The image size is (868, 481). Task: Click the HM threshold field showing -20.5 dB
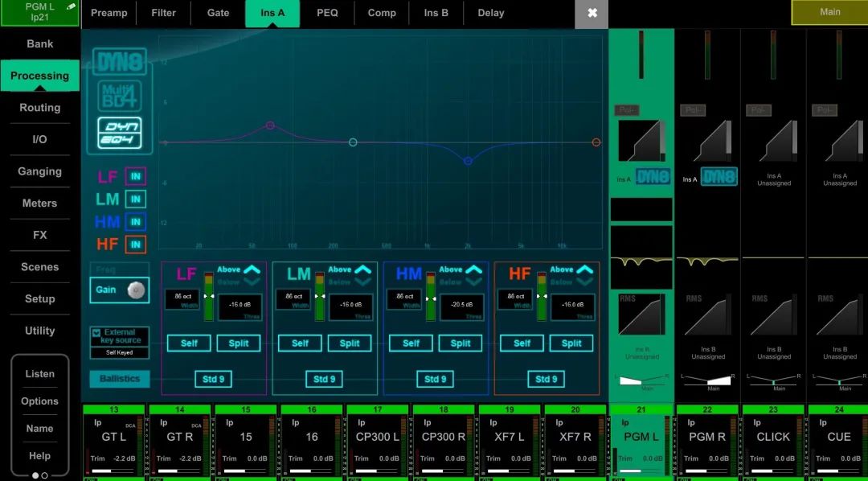461,306
